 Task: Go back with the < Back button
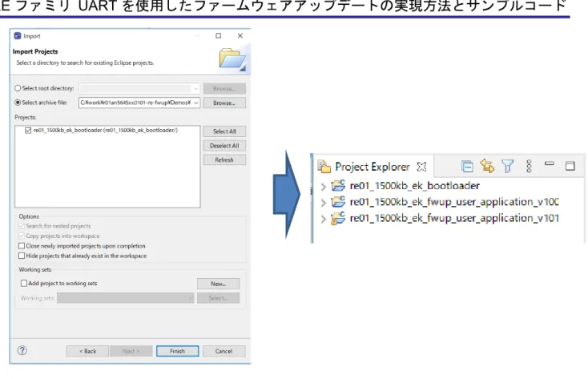click(87, 351)
